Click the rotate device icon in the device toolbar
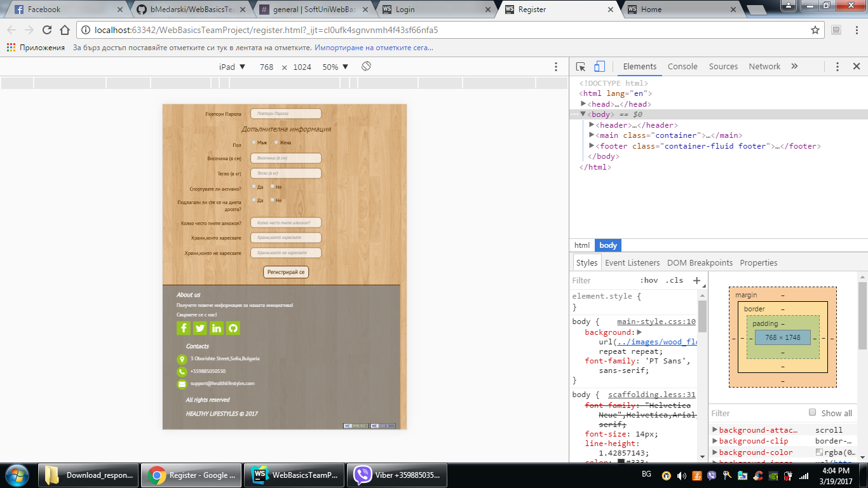 click(x=366, y=67)
